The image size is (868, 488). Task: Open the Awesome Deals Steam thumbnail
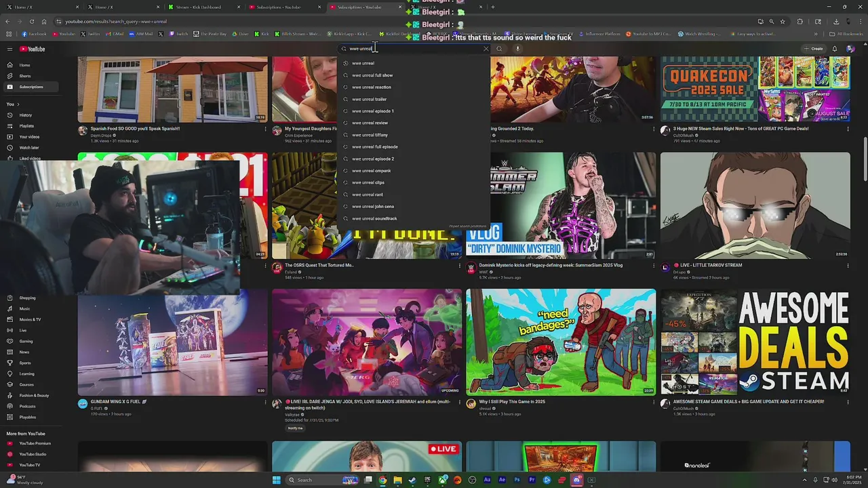pos(755,342)
